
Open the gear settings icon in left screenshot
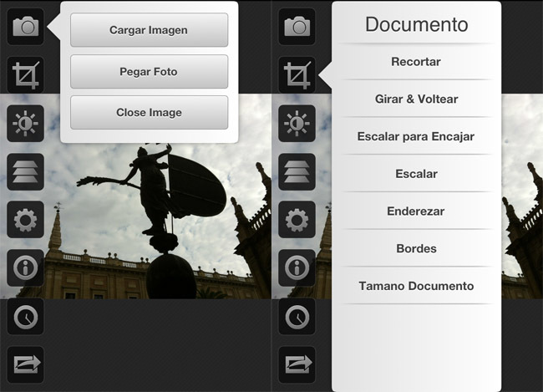point(25,219)
